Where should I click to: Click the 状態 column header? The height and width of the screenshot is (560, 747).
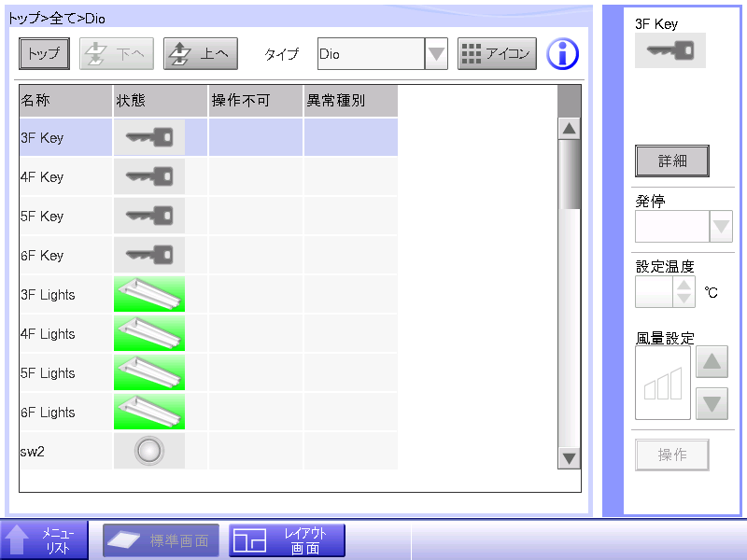(x=160, y=101)
